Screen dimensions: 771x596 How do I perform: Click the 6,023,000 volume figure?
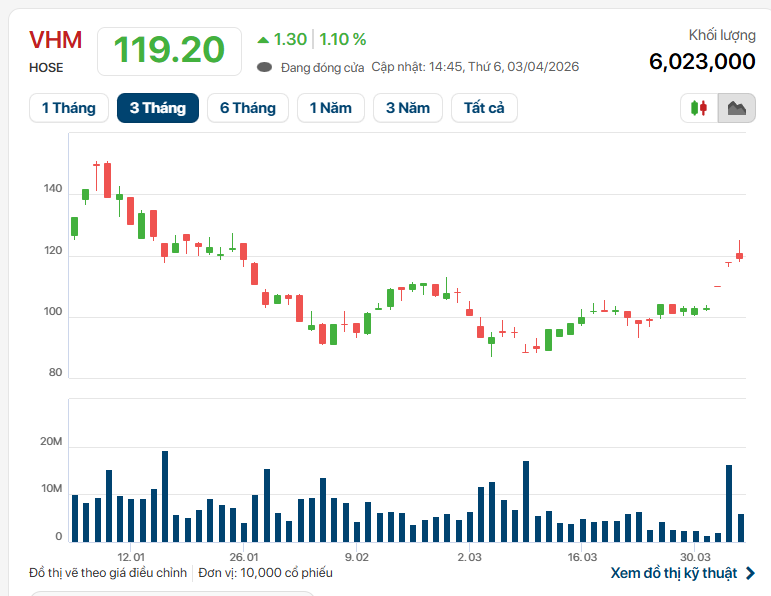coord(702,61)
